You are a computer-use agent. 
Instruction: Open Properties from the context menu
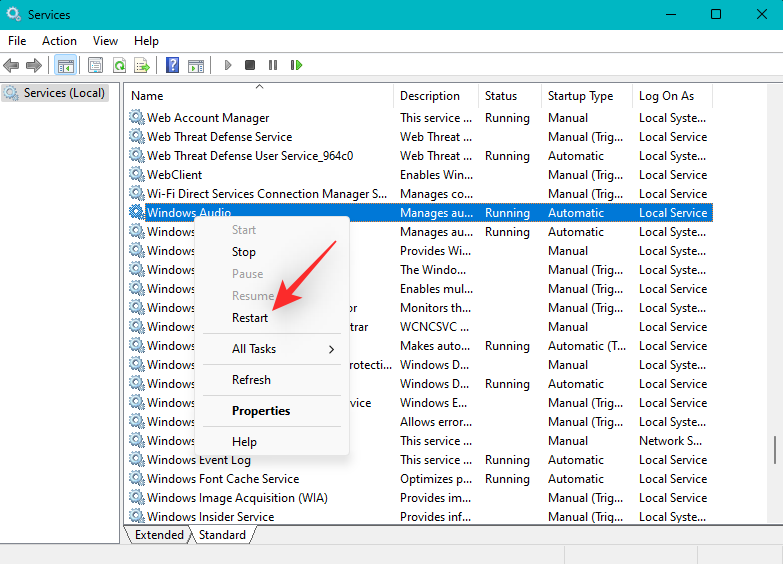click(x=261, y=411)
